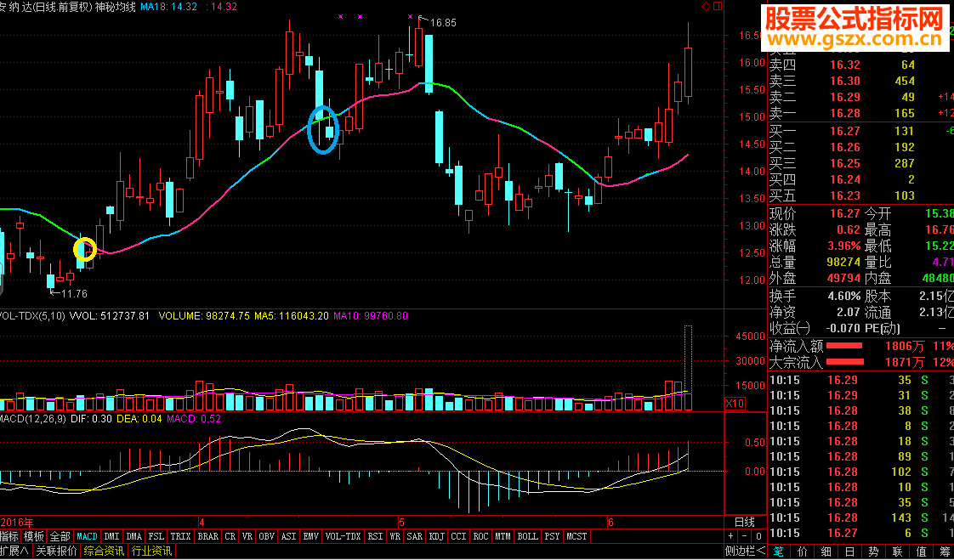Switch to the PSY indicator tab
Image resolution: width=954 pixels, height=560 pixels.
(x=553, y=537)
